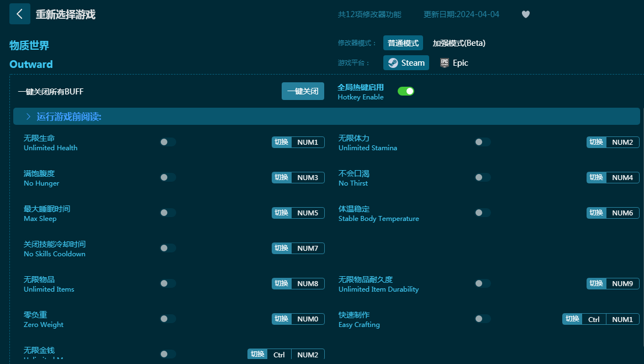Click NUM1 key field for Easy Crafting
The image size is (644, 364).
[x=622, y=319]
